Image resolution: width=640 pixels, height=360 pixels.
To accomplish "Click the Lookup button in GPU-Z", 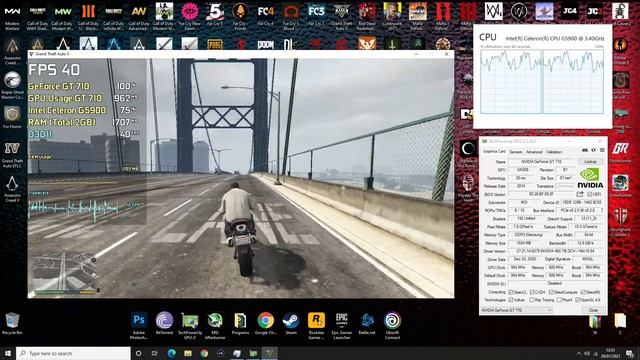I will [590, 162].
